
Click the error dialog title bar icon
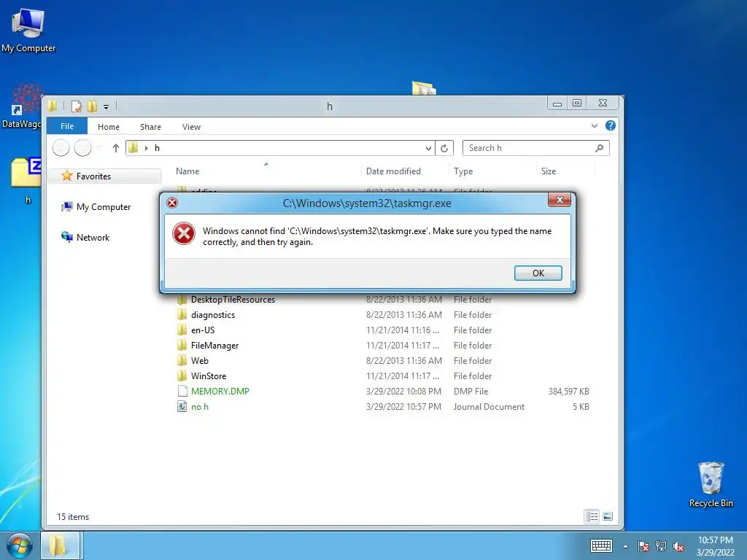click(x=172, y=203)
